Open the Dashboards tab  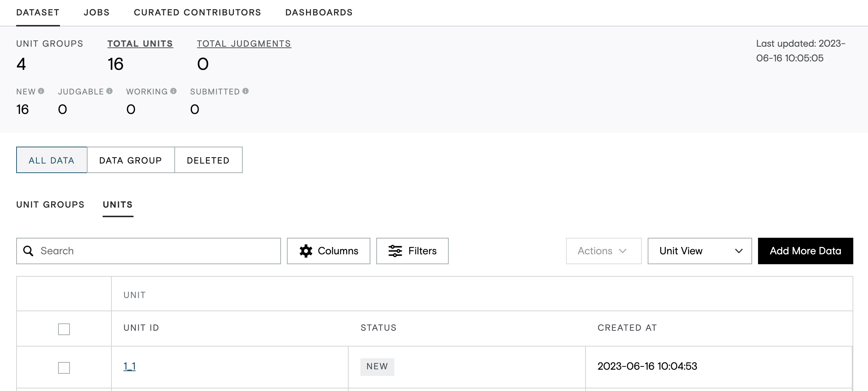tap(319, 12)
